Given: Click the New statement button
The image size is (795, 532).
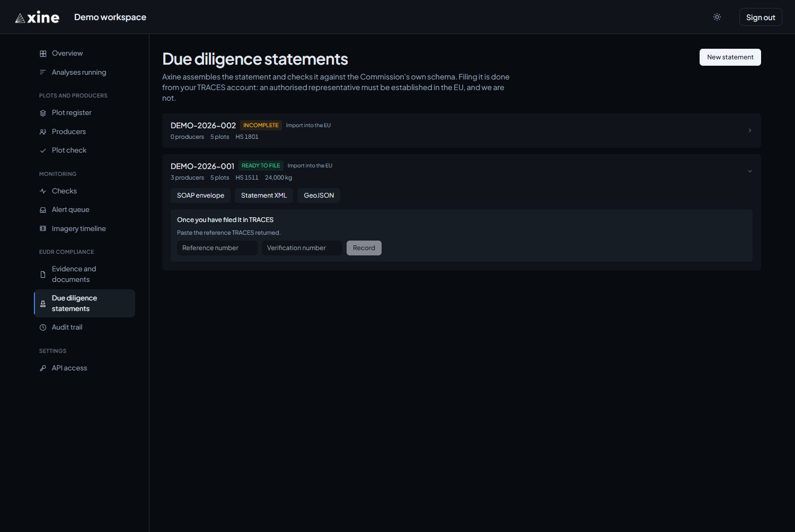Looking at the screenshot, I should point(730,57).
